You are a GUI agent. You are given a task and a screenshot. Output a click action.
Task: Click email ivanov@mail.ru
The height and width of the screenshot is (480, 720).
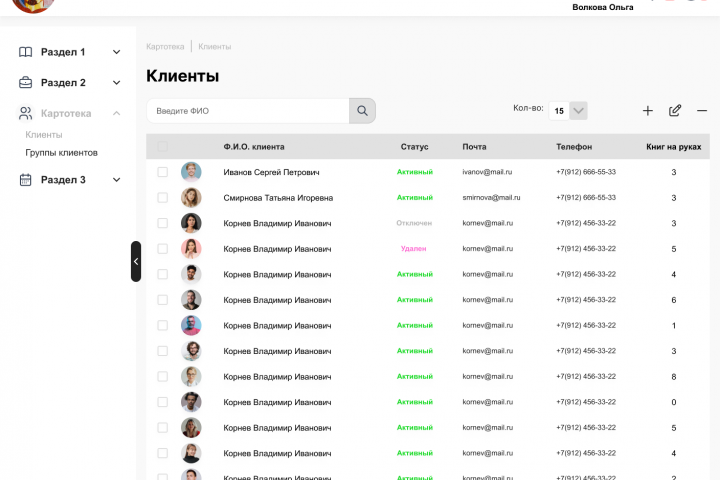[x=487, y=172]
